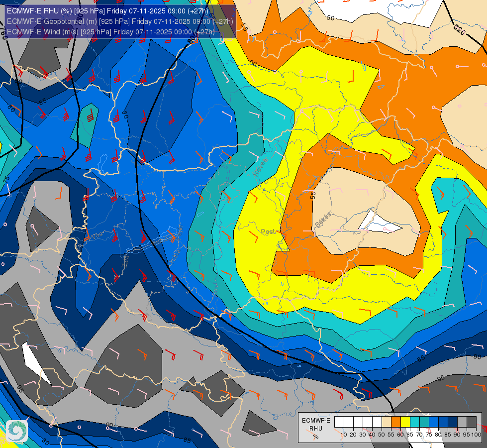Click the cyan 65–70% legend swatch
The height and width of the screenshot is (448, 487).
pos(415,422)
